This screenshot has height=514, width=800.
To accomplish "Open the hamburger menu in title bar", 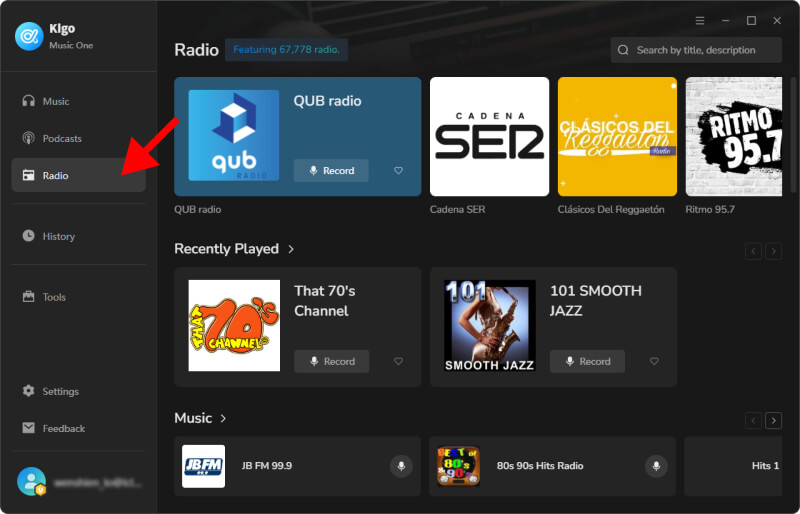I will click(x=700, y=20).
